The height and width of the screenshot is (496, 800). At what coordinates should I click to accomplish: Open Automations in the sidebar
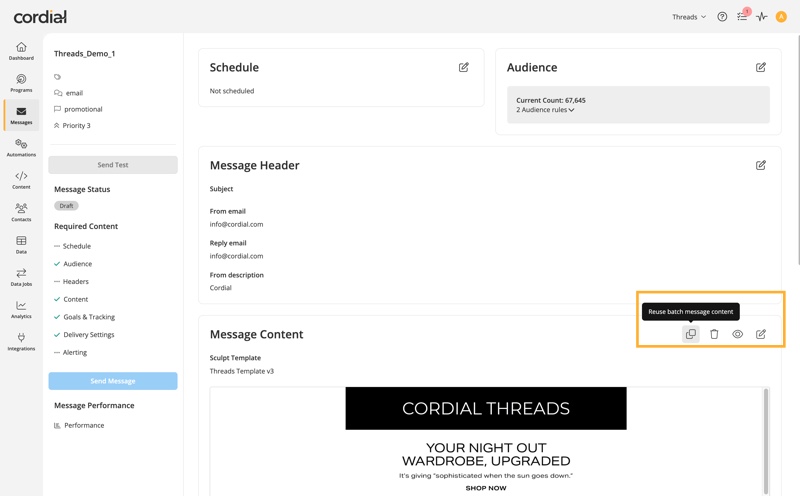pyautogui.click(x=21, y=147)
